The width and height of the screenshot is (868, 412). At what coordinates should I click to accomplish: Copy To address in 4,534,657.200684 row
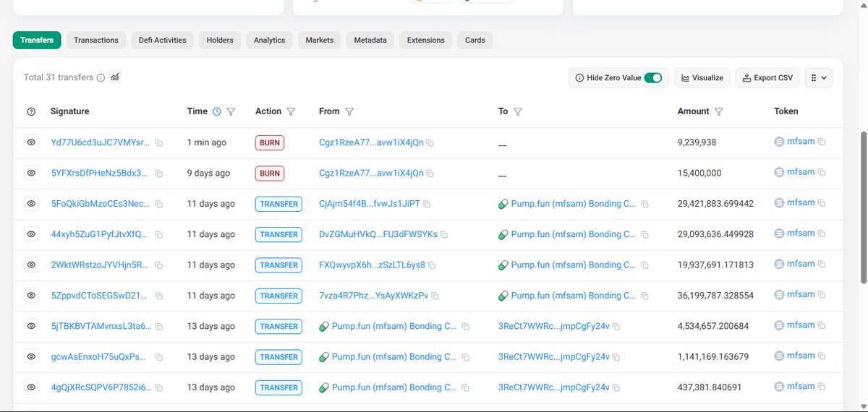pos(616,327)
